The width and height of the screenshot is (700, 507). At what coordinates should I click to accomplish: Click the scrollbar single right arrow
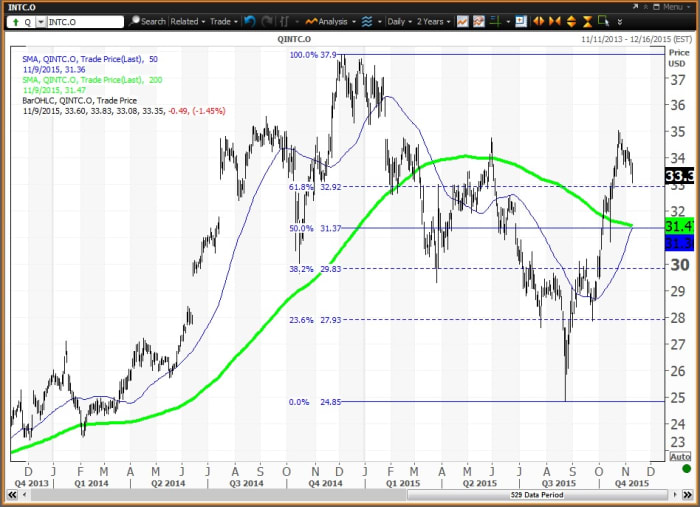tap(675, 495)
